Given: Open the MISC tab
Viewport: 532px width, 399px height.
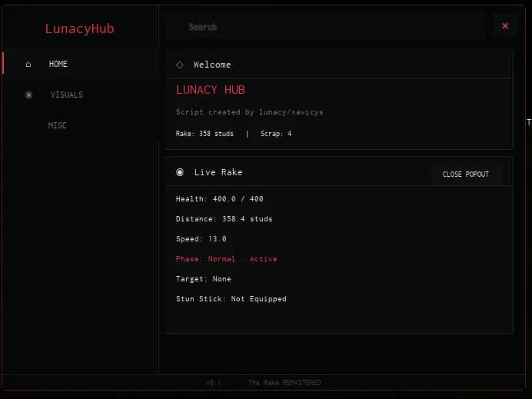Looking at the screenshot, I should click(80, 125).
